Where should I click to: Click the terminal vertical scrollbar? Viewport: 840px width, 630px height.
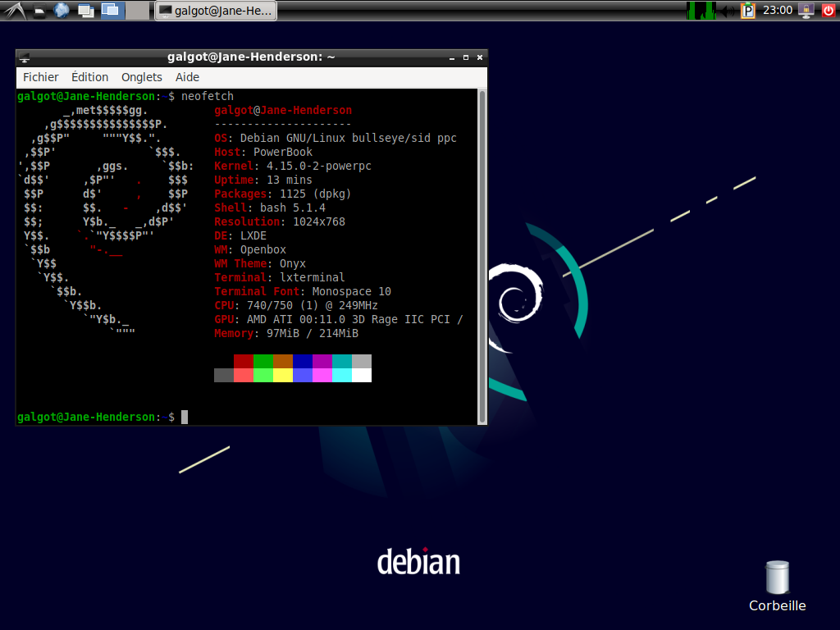point(482,257)
